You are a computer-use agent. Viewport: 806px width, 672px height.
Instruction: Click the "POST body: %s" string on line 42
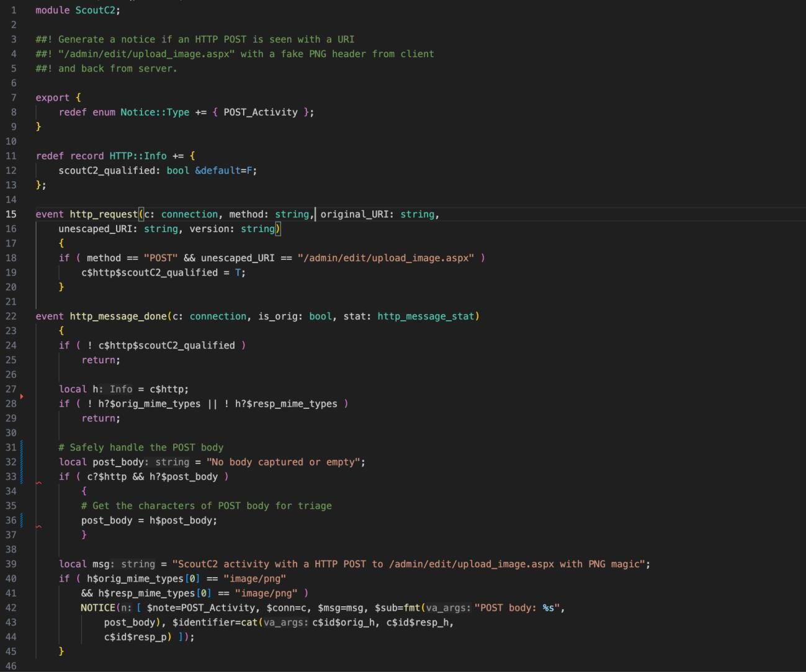pyautogui.click(x=517, y=608)
